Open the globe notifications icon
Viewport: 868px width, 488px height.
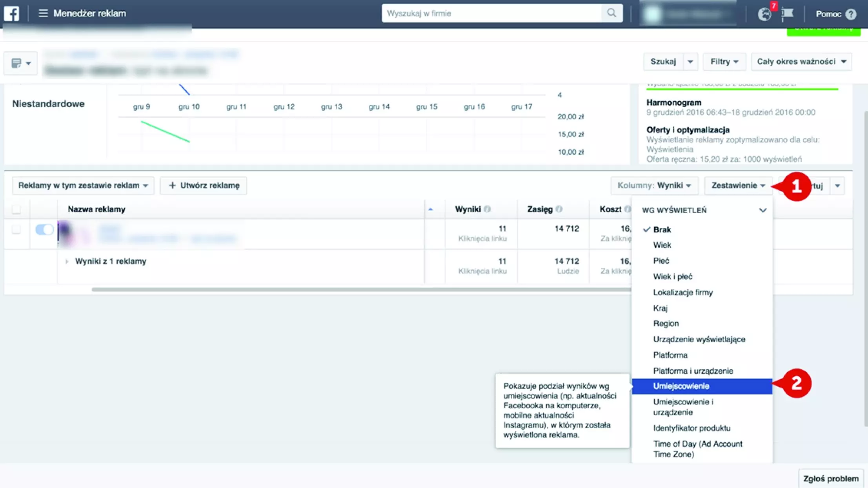(764, 14)
